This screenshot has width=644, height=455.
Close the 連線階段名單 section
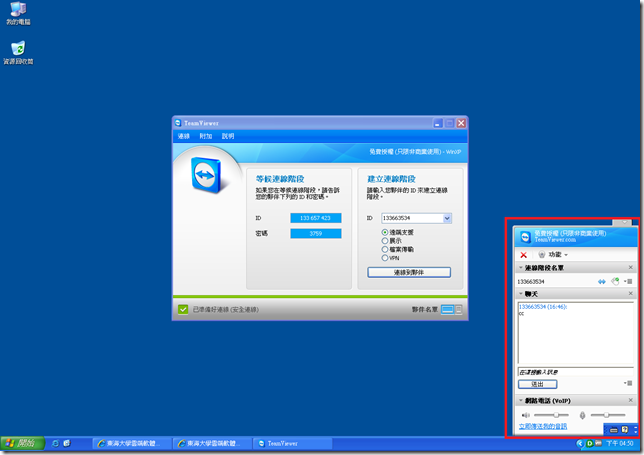pos(631,268)
